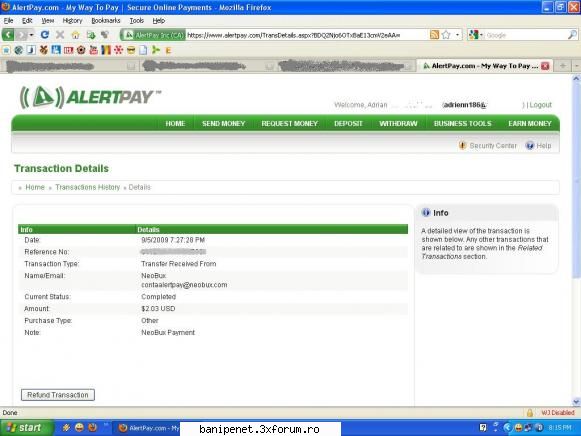The width and height of the screenshot is (581, 436).
Task: Click the 8:15 PM system tray clock
Action: 560,428
